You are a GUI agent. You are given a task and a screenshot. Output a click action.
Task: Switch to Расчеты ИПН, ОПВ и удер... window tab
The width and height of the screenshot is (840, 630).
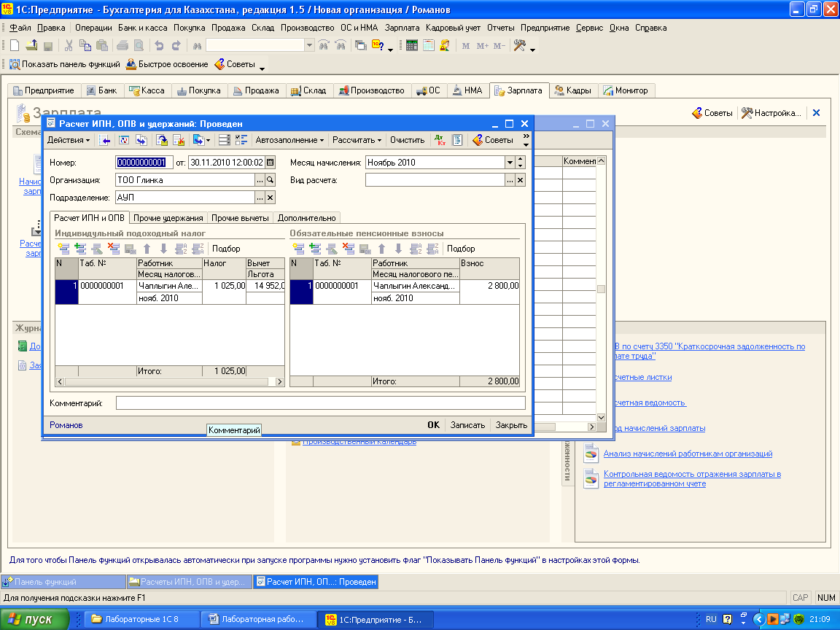click(x=189, y=582)
